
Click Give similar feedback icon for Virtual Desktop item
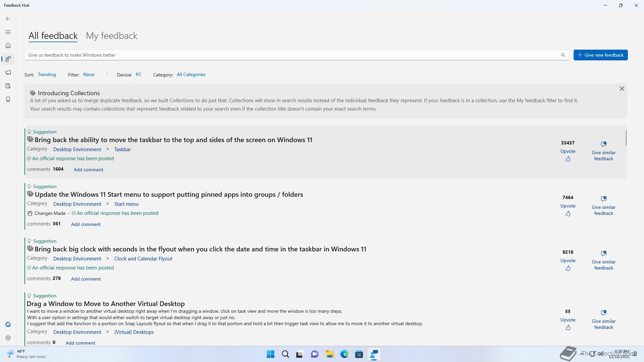(x=604, y=312)
